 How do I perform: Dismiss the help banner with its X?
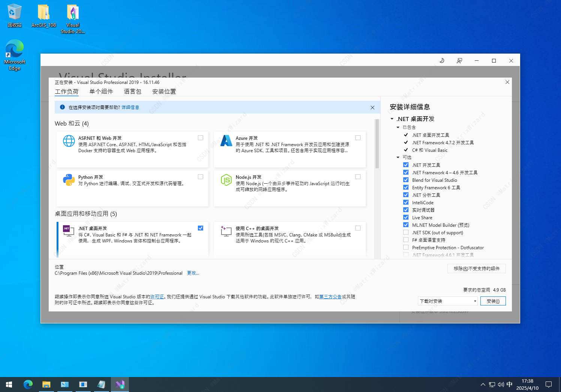click(373, 108)
